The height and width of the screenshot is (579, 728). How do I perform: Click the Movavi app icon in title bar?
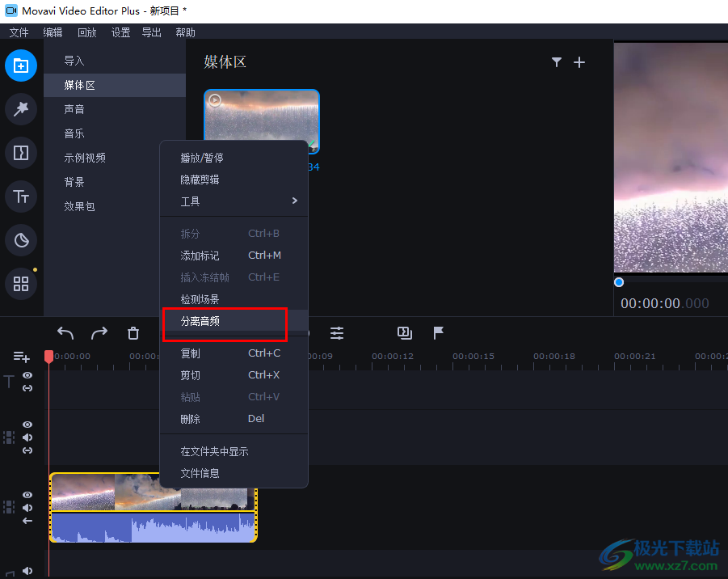11,11
